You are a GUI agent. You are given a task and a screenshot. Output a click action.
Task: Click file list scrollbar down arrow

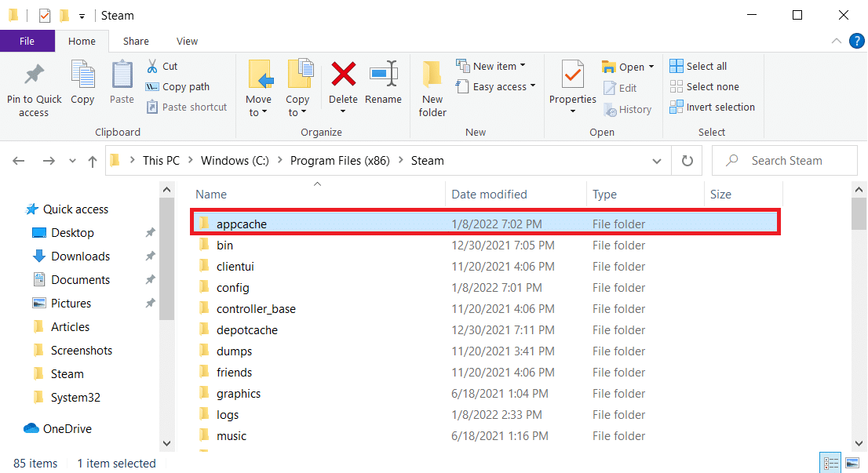(x=859, y=443)
